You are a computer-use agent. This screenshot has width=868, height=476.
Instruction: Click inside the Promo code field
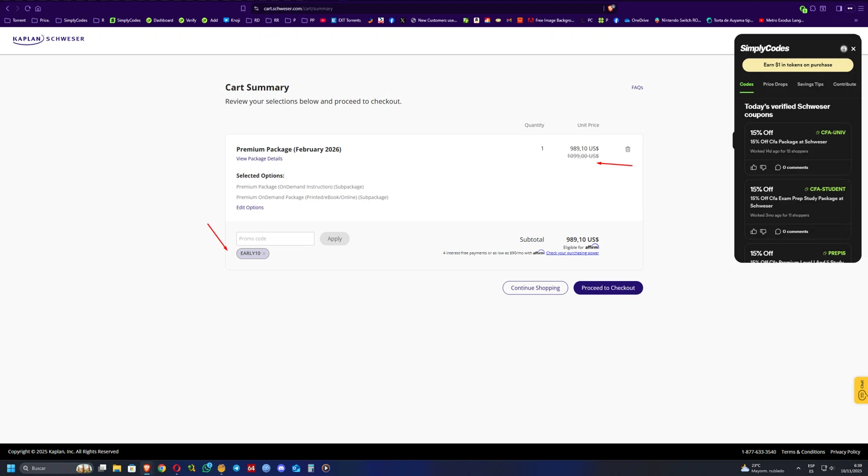275,238
